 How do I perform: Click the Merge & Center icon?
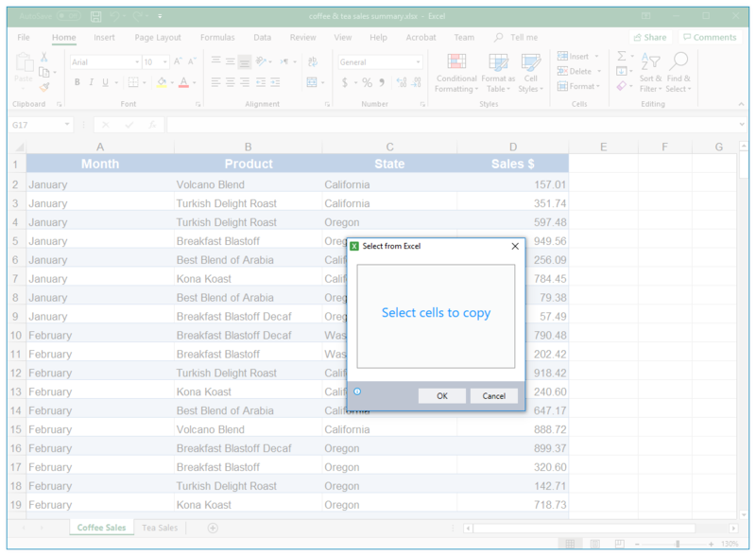coord(312,81)
